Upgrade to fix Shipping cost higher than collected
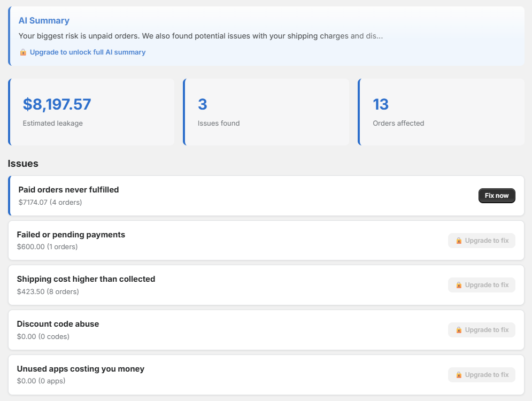Screen dimensions: 532x401 click(481, 285)
